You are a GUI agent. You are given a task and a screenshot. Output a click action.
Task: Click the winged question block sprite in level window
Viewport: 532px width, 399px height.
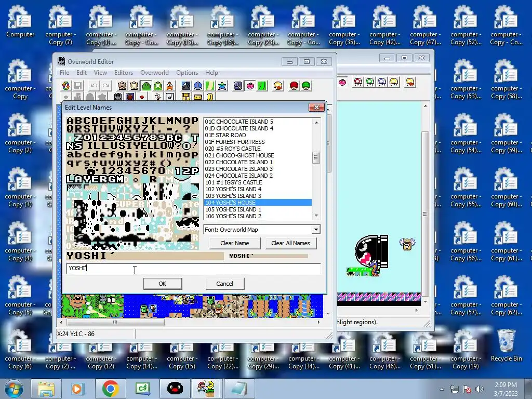407,244
